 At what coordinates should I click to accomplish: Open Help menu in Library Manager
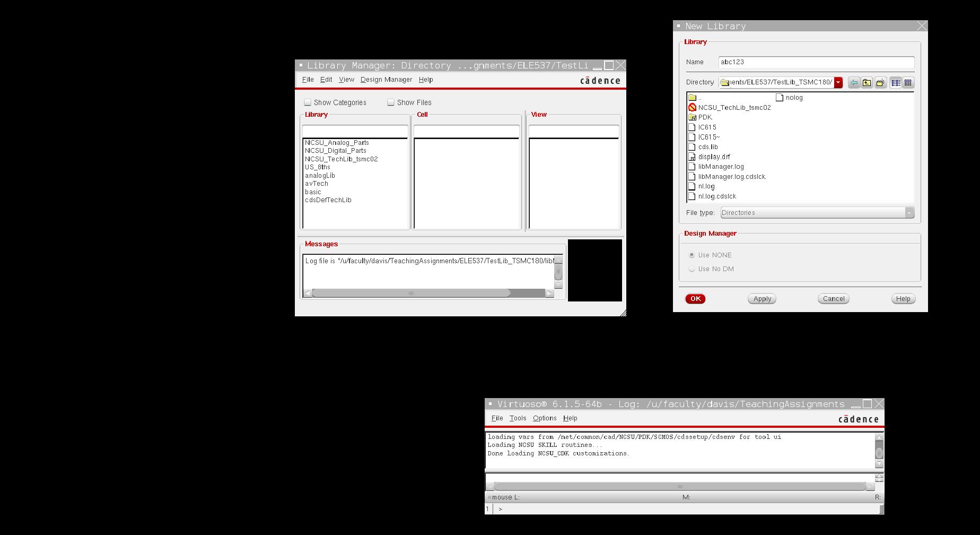[x=426, y=80]
